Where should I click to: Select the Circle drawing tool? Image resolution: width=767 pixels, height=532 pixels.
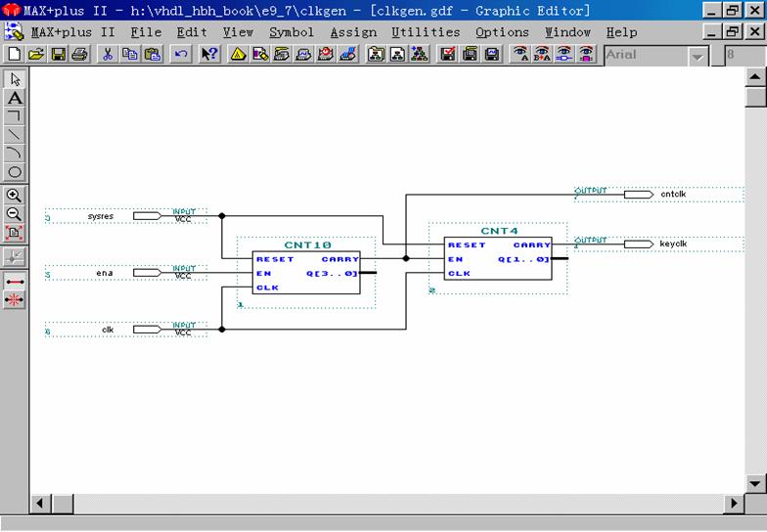[15, 172]
